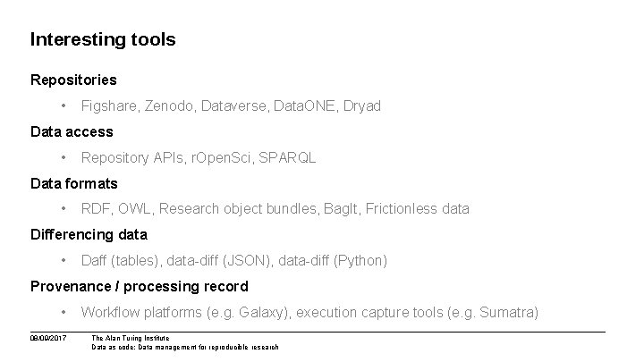Click the bullet line starting with 'RDF, OWL'

(275, 209)
